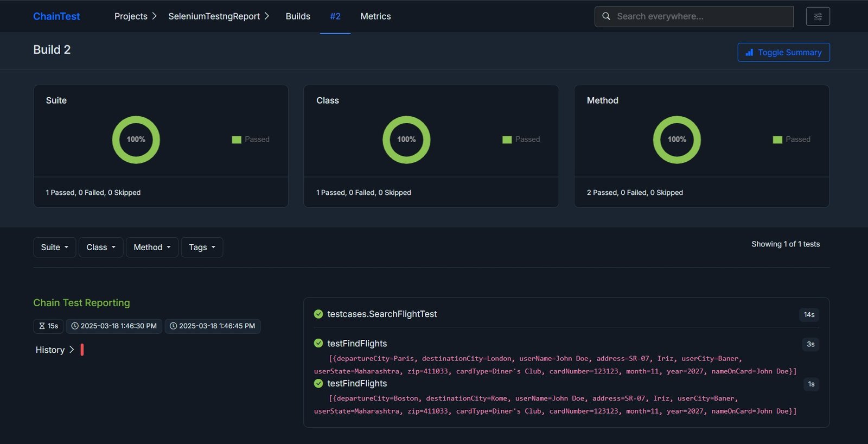Click '2 Passed, 0 Failed, 0 Skipped' summary
The width and height of the screenshot is (868, 444).
click(635, 192)
